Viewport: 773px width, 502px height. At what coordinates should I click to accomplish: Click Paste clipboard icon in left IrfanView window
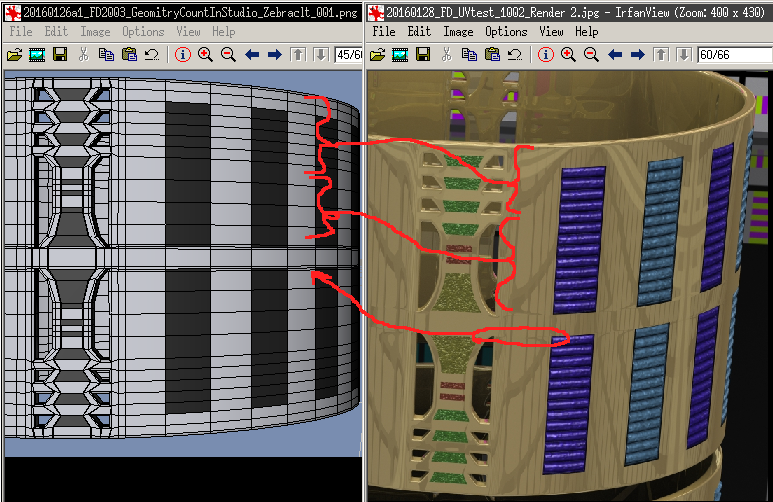click(129, 54)
